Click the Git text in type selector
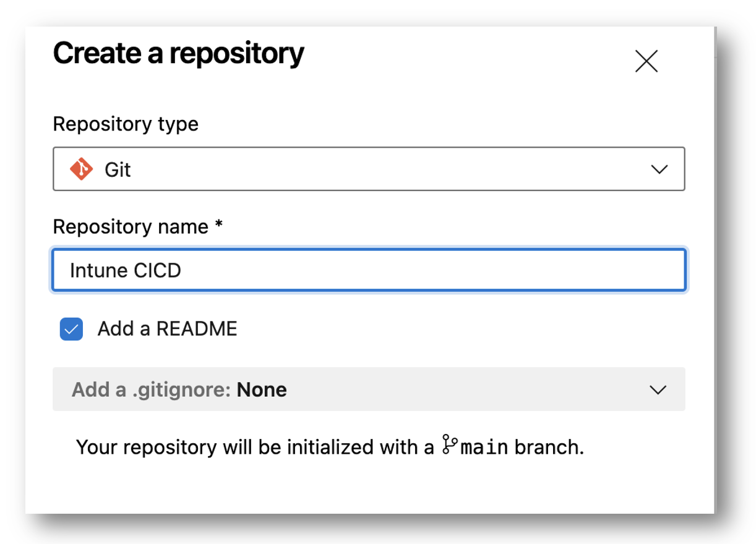Screen dimensions: 756x544 click(x=118, y=169)
